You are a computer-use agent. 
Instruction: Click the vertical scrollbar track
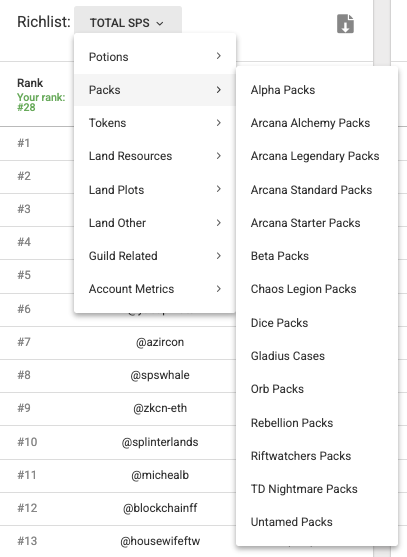point(382,32)
